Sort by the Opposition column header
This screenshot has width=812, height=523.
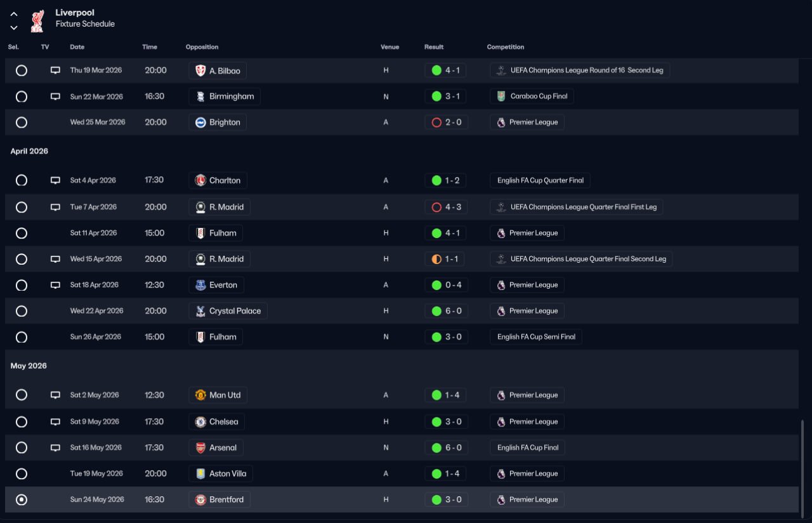202,47
